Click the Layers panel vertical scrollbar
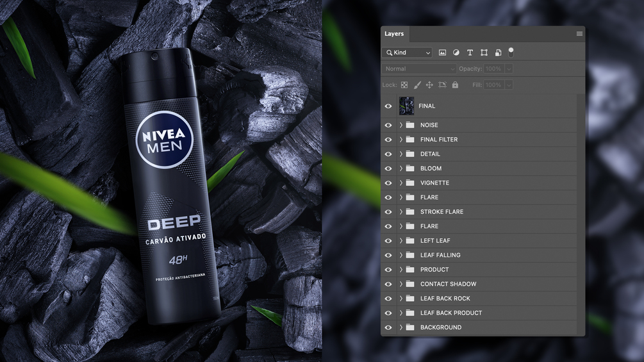The image size is (644, 362). (581, 215)
